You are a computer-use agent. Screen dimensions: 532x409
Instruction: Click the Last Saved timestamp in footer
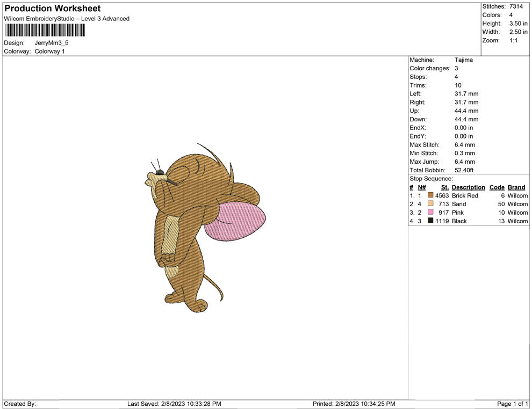[x=174, y=404]
